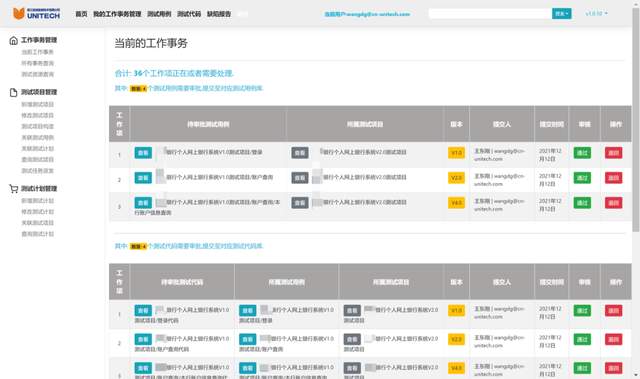Select 新增测试计划 in the sidebar
Image resolution: width=640 pixels, height=379 pixels.
pyautogui.click(x=38, y=201)
